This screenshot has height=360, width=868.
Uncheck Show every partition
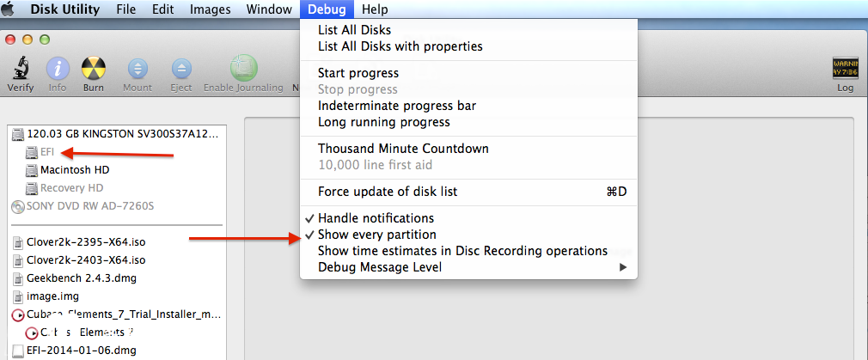pos(376,235)
